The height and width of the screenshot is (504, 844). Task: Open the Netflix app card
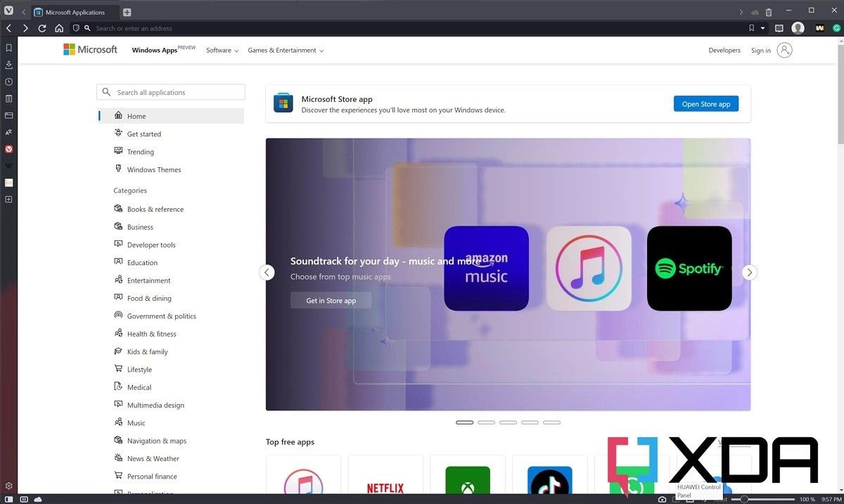pos(385,475)
